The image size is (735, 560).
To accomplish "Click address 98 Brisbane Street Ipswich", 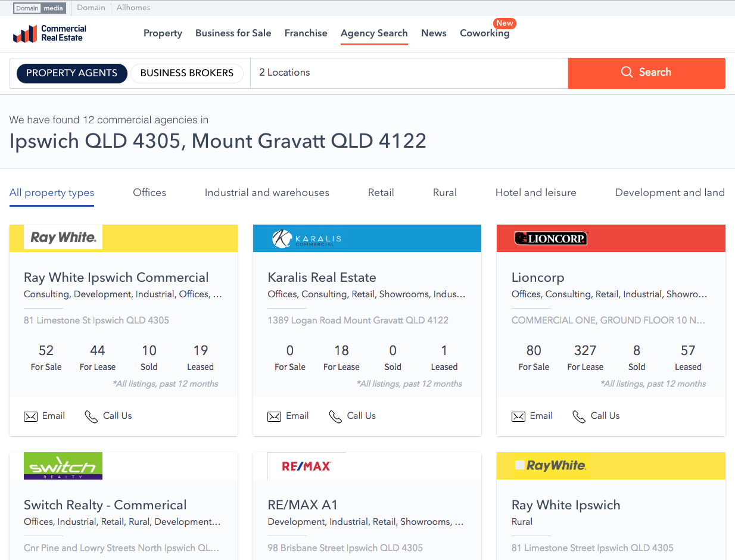I will point(345,547).
